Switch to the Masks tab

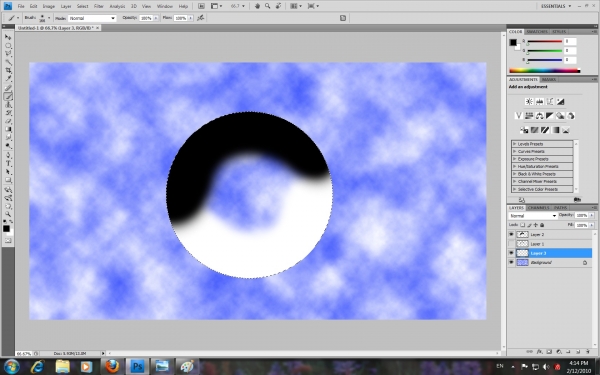(x=549, y=80)
